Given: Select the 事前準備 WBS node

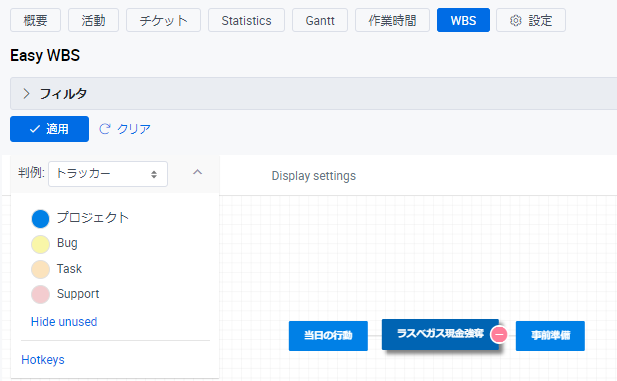Looking at the screenshot, I should 550,336.
